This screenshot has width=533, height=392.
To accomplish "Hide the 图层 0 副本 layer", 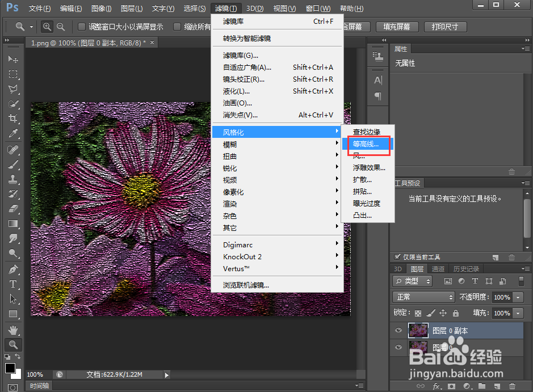I will (398, 330).
